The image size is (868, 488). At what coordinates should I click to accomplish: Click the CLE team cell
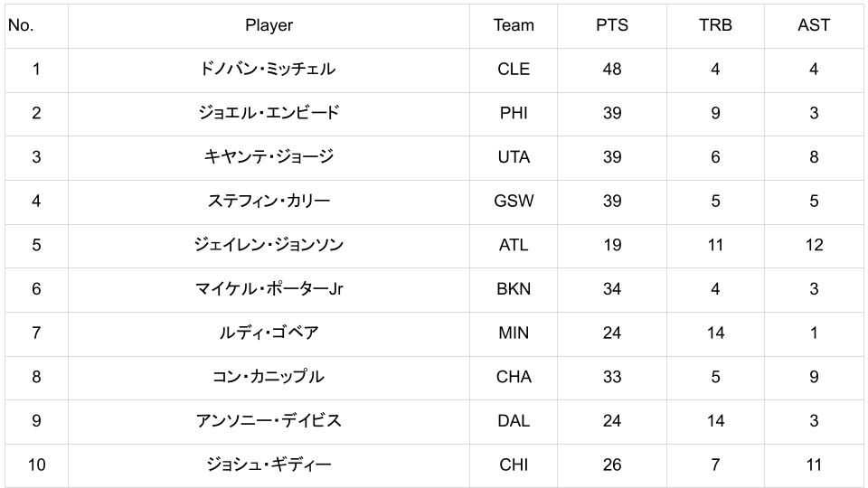pos(514,69)
